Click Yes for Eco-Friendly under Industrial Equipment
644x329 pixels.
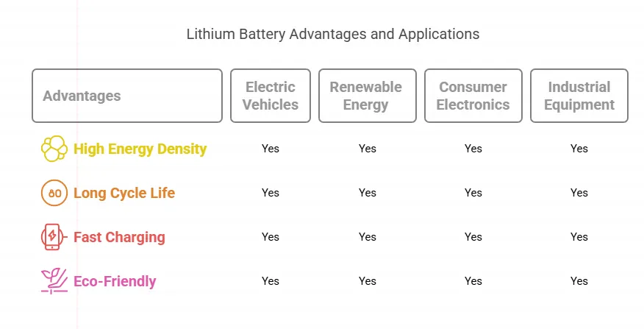579,281
